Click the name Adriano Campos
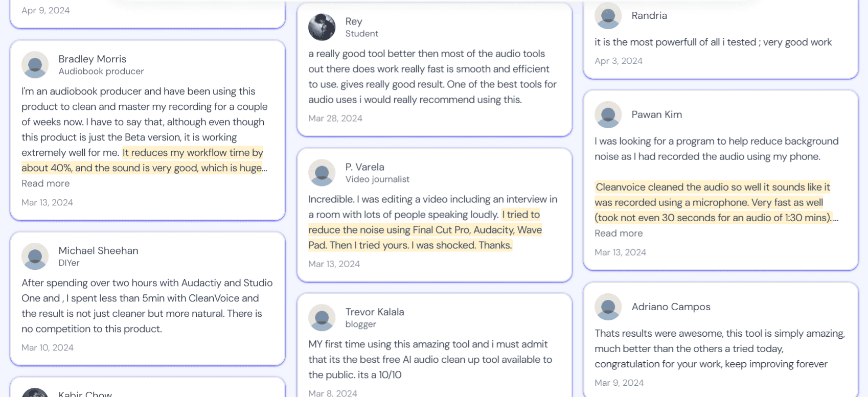Image resolution: width=868 pixels, height=397 pixels. [671, 307]
